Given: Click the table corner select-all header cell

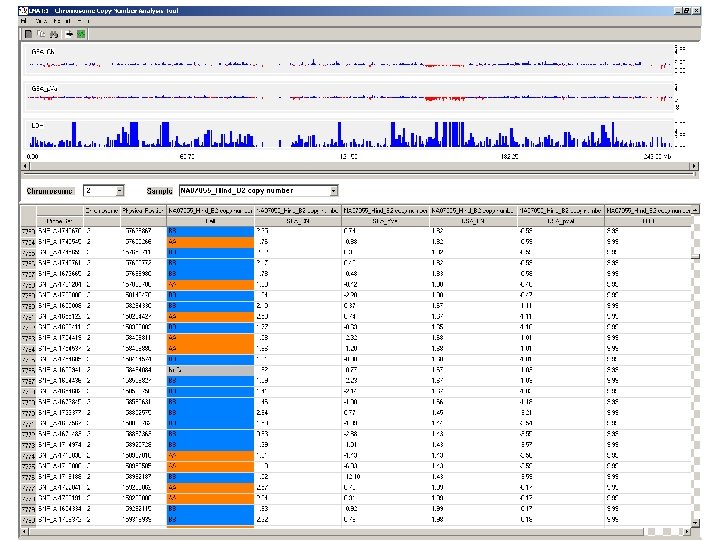Looking at the screenshot, I should click(x=28, y=216).
